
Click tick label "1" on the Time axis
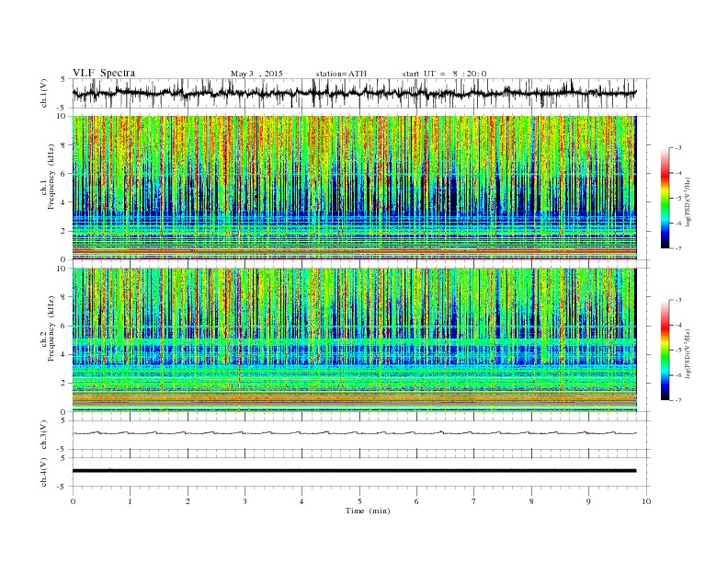130,501
